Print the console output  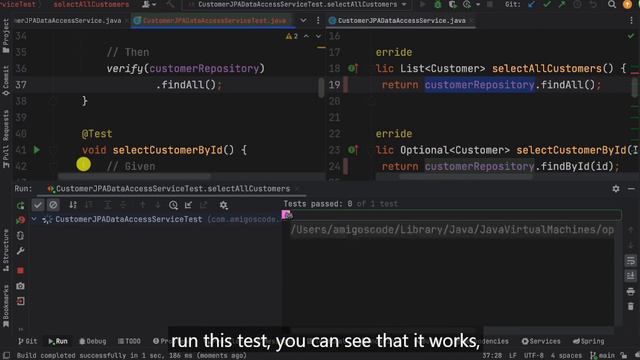[631, 291]
